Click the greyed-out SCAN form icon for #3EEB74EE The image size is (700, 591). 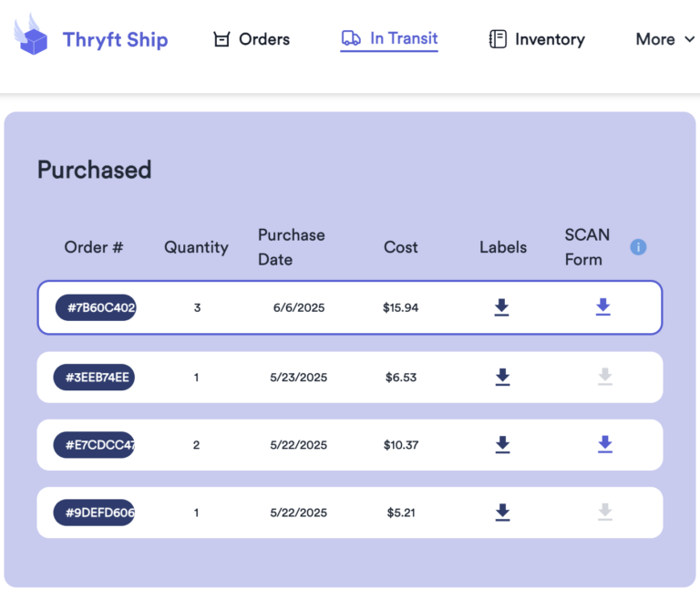click(605, 377)
